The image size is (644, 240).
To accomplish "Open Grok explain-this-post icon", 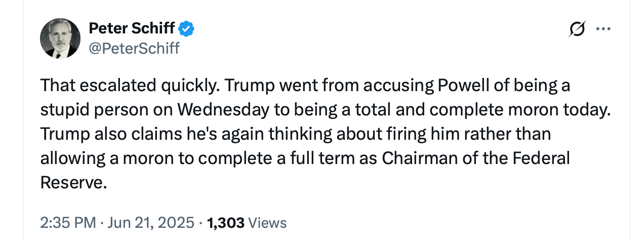I will click(576, 30).
